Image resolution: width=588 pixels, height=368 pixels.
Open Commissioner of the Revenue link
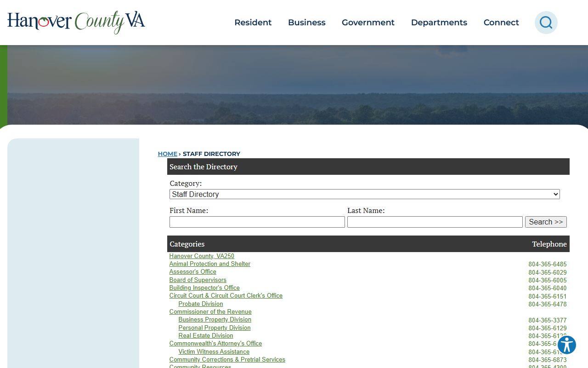(210, 311)
